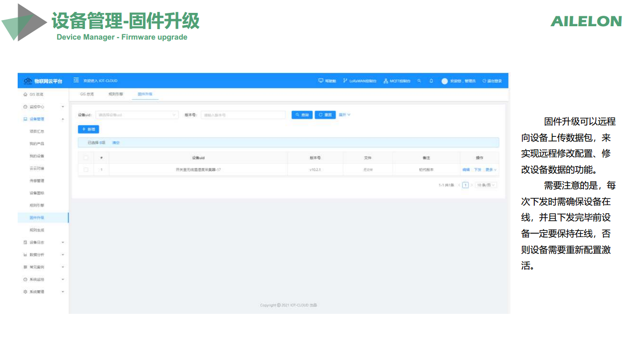Open the cockpit monitor icon in header
644x362 pixels.
coord(321,81)
